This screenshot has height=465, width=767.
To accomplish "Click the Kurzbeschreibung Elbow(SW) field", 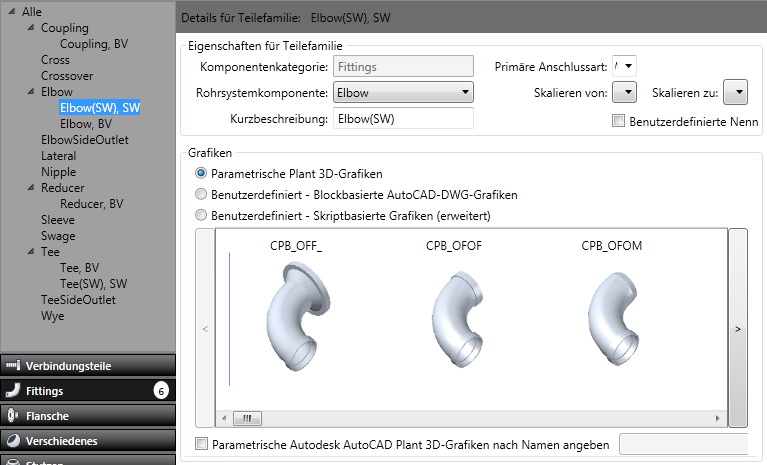I will (x=403, y=118).
